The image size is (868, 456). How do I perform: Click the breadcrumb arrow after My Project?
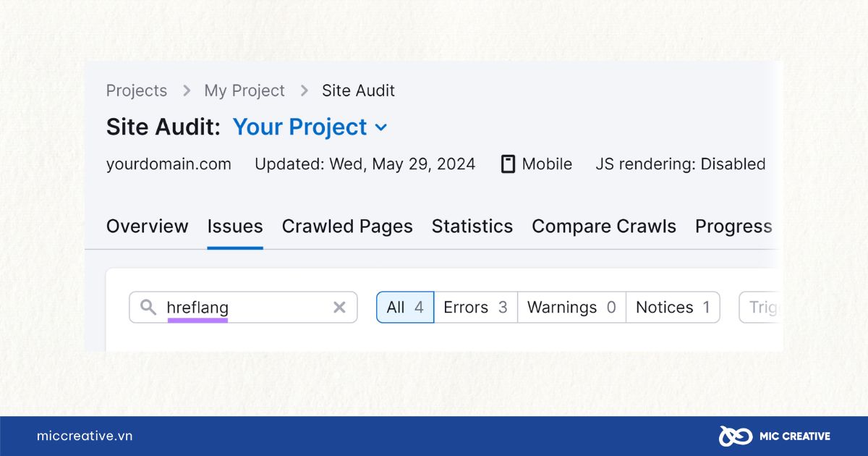305,90
